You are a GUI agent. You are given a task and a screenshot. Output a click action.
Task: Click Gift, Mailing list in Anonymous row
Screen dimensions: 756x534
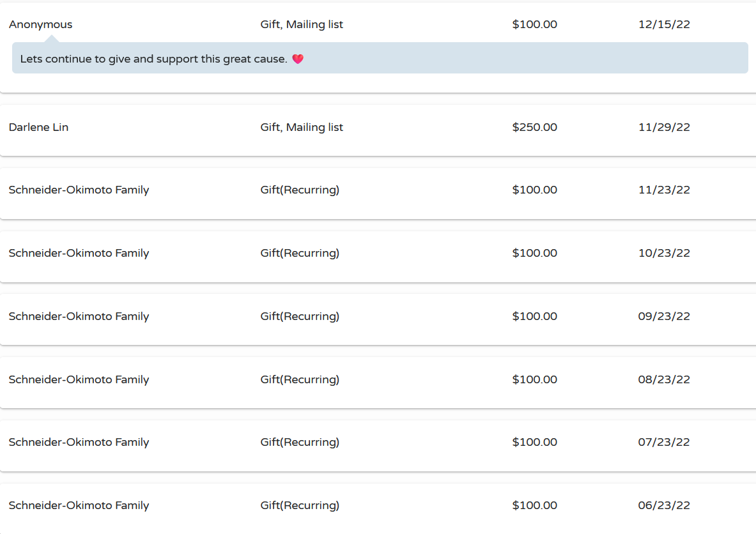[302, 24]
